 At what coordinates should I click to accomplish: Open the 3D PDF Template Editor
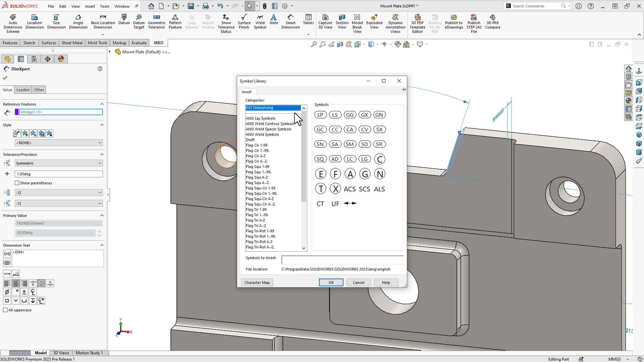click(x=417, y=22)
